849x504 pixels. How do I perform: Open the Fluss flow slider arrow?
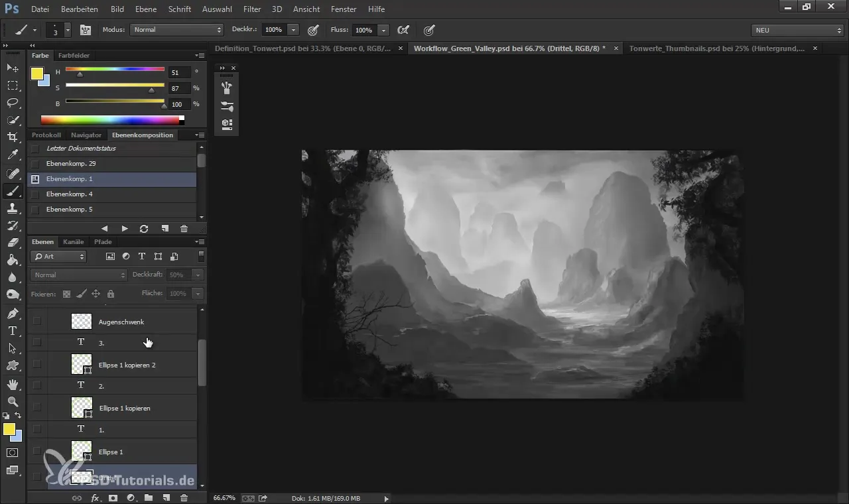[383, 30]
